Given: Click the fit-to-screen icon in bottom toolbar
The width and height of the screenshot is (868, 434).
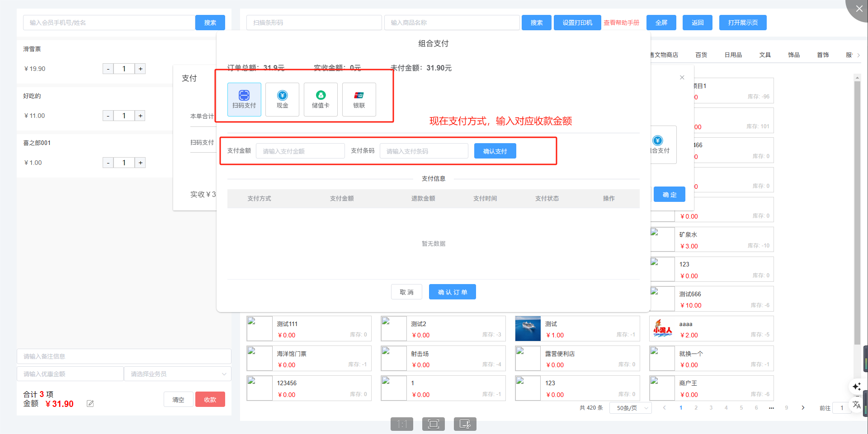Looking at the screenshot, I should coord(433,424).
